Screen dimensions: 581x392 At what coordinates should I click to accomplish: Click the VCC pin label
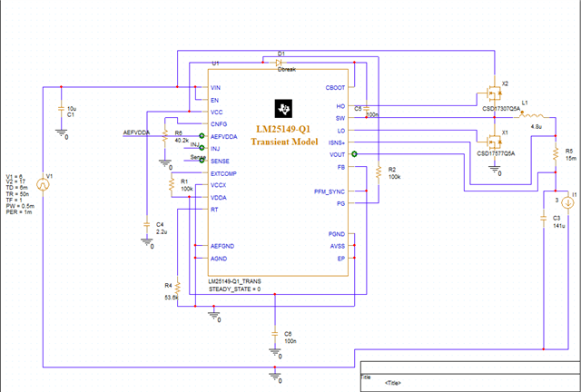pos(216,113)
